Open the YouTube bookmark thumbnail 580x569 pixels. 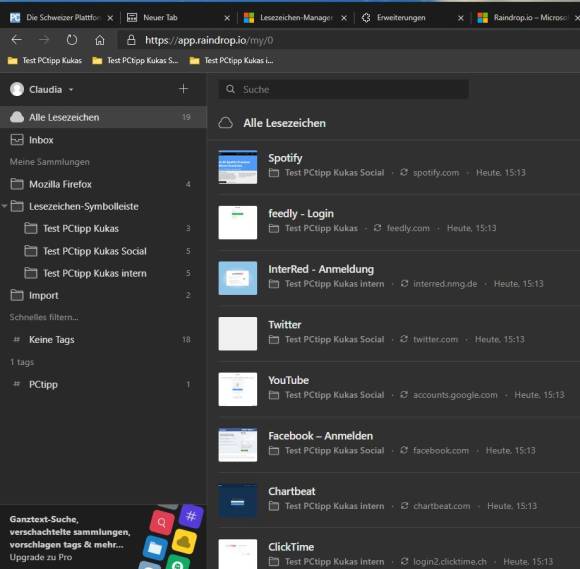tap(238, 389)
